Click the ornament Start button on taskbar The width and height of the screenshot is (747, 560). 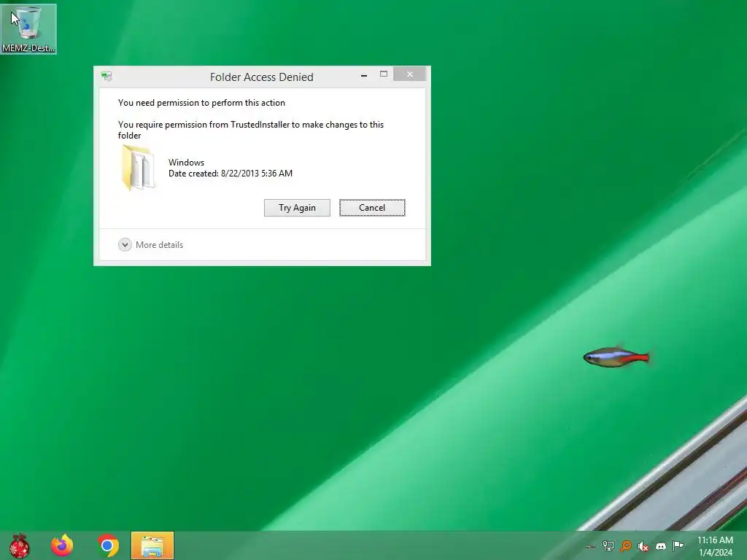coord(20,545)
